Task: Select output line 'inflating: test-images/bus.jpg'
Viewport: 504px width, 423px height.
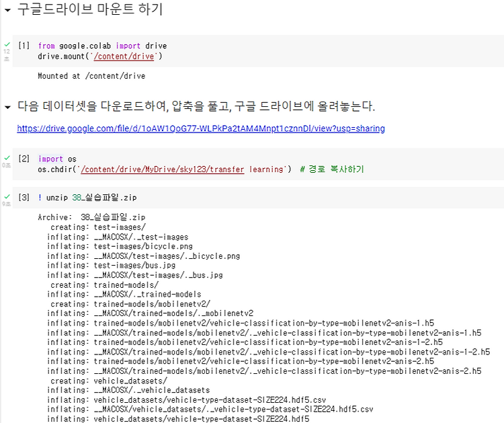Action: tap(111, 266)
